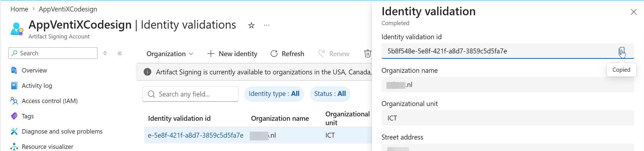Open Access control (IAM)
644x151 pixels.
click(50, 101)
